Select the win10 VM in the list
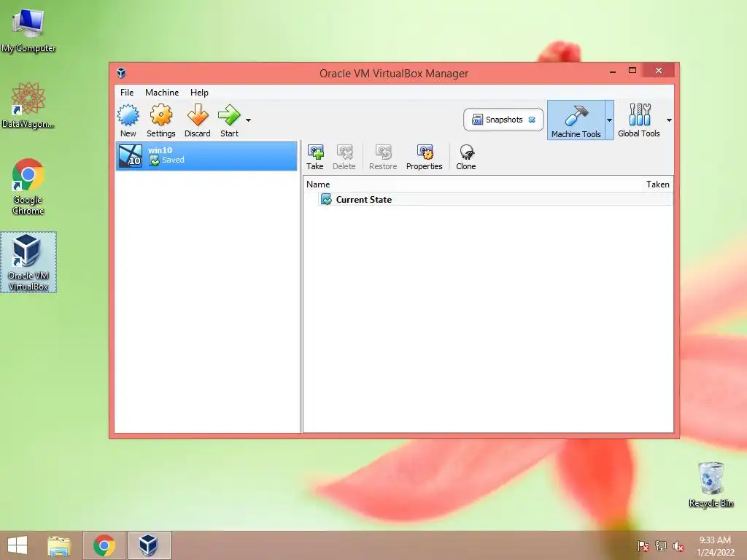Viewport: 747px width, 560px height. [206, 156]
